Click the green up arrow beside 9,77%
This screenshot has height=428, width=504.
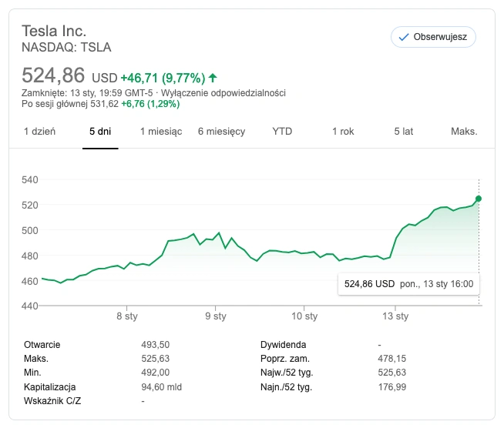(213, 78)
